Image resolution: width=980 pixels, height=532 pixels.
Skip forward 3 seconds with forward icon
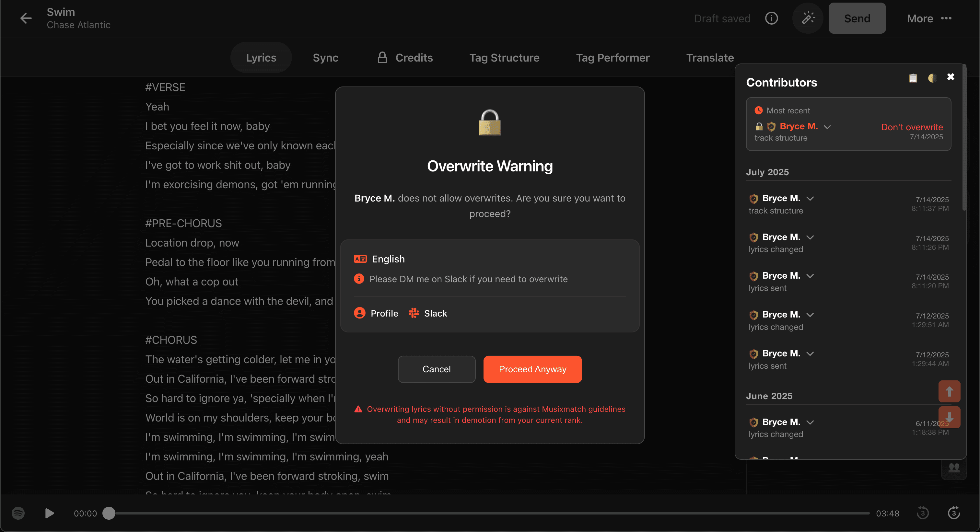(x=954, y=513)
